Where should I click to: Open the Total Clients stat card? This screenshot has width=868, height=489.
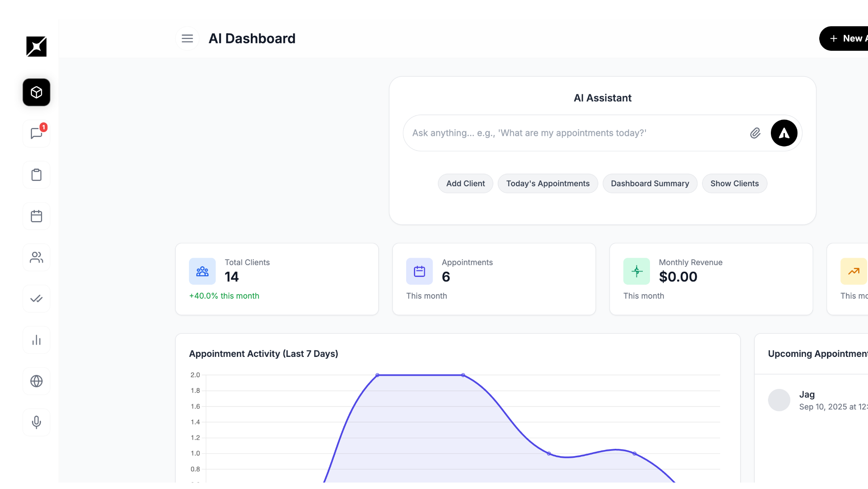tap(277, 279)
